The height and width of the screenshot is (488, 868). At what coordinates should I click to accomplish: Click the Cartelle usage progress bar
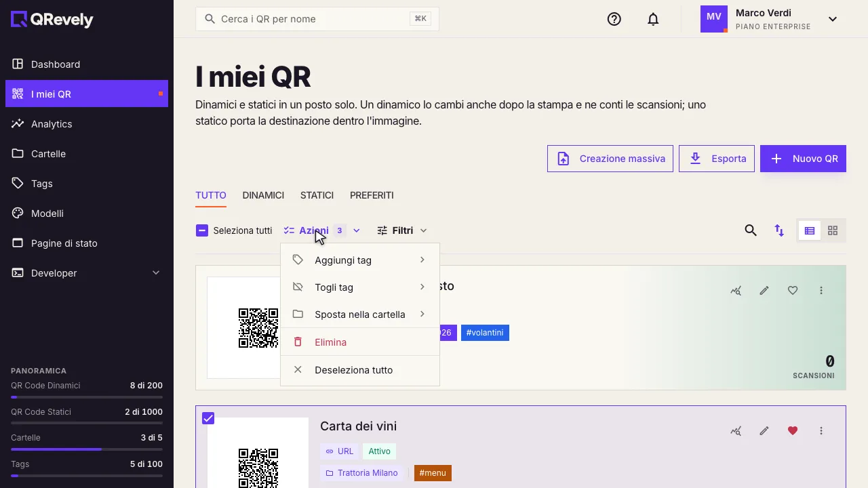tap(87, 449)
